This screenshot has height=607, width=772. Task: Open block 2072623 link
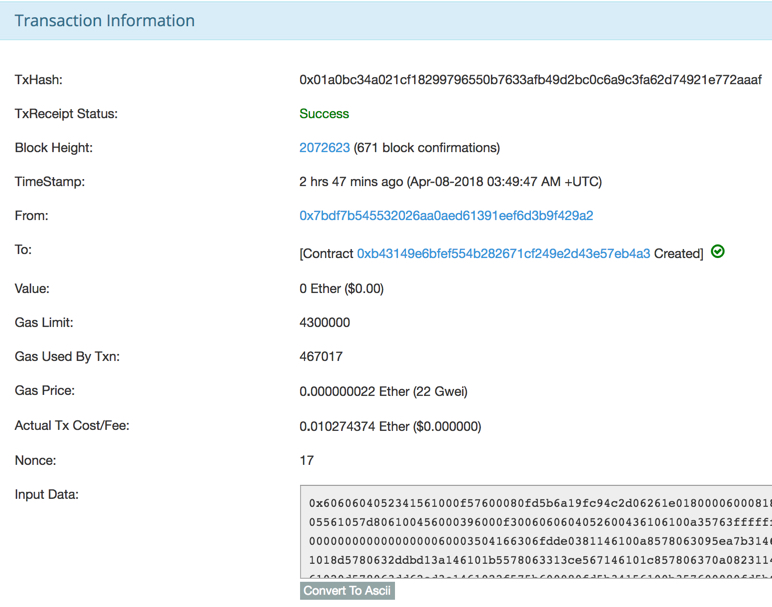324,148
